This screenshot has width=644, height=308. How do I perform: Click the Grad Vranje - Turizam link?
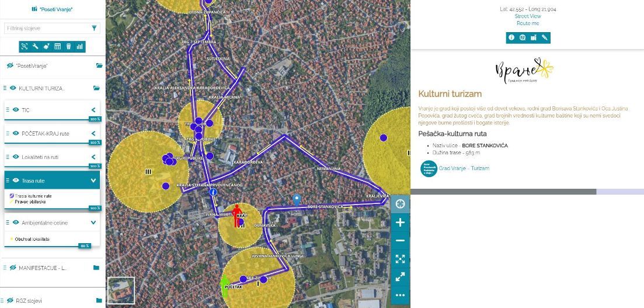click(464, 168)
